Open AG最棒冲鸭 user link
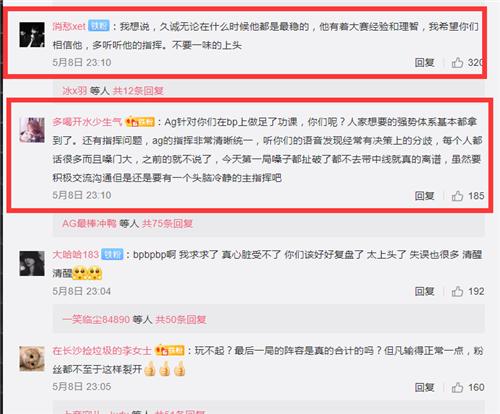The image size is (500, 414). click(x=89, y=223)
